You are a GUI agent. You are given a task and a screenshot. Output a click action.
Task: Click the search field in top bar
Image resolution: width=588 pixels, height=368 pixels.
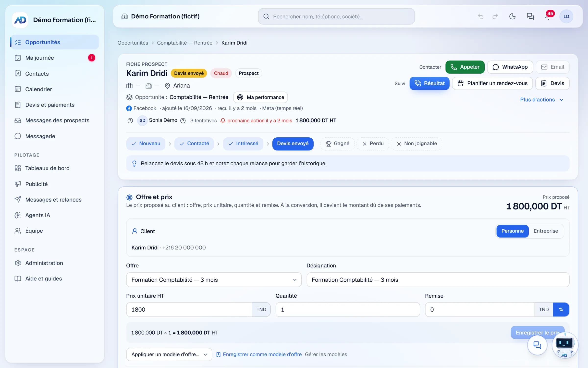336,16
